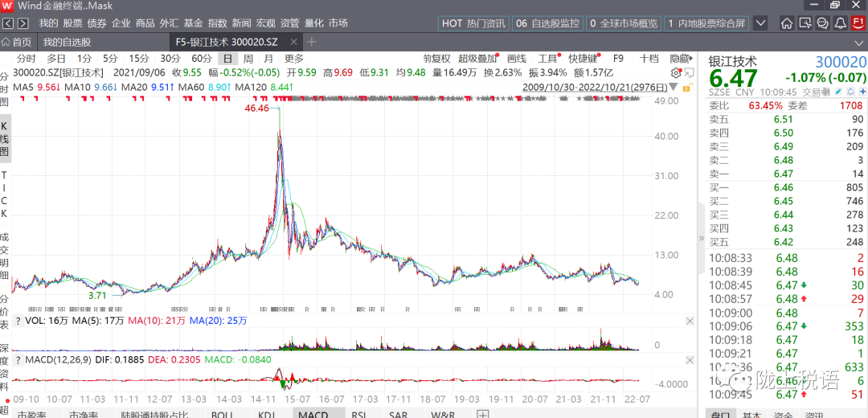
Task: Open the home icon in the top-right toolbar
Action: [x=787, y=23]
